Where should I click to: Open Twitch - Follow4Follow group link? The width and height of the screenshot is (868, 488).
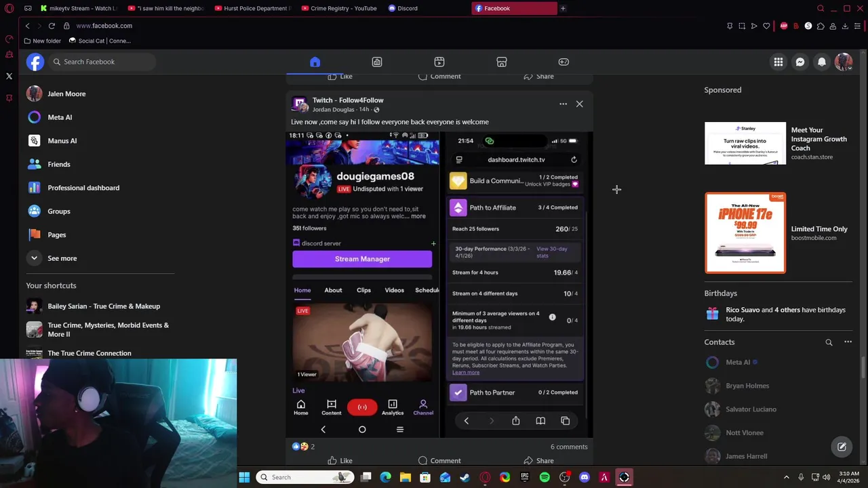point(348,100)
